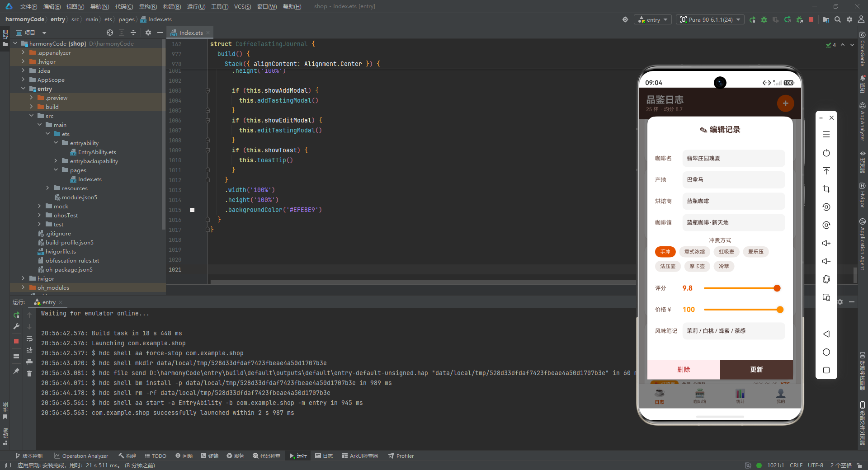Image resolution: width=868 pixels, height=470 pixels.
Task: Open the entry run configuration dropdown
Action: coord(653,20)
